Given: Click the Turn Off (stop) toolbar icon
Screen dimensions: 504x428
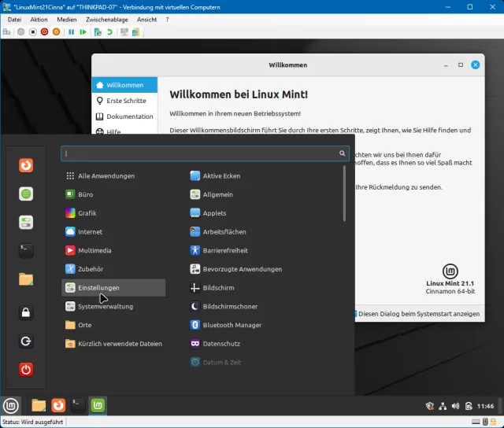Looking at the screenshot, I should (33, 31).
